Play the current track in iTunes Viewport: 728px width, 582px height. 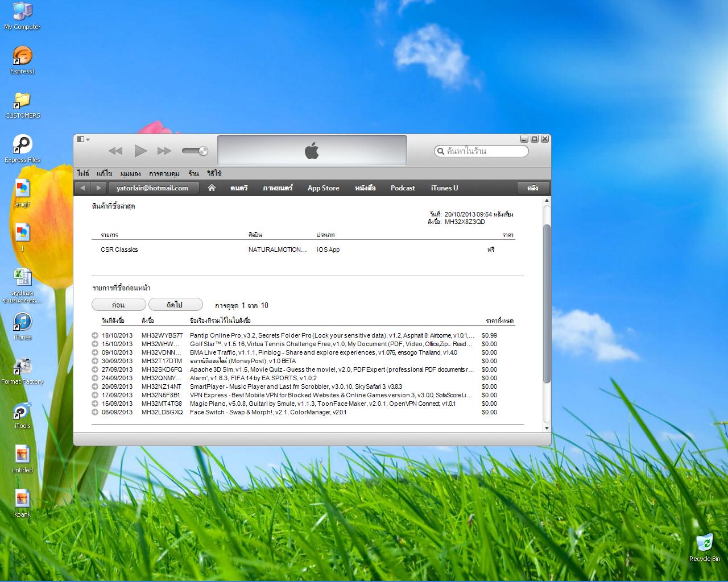coord(140,151)
